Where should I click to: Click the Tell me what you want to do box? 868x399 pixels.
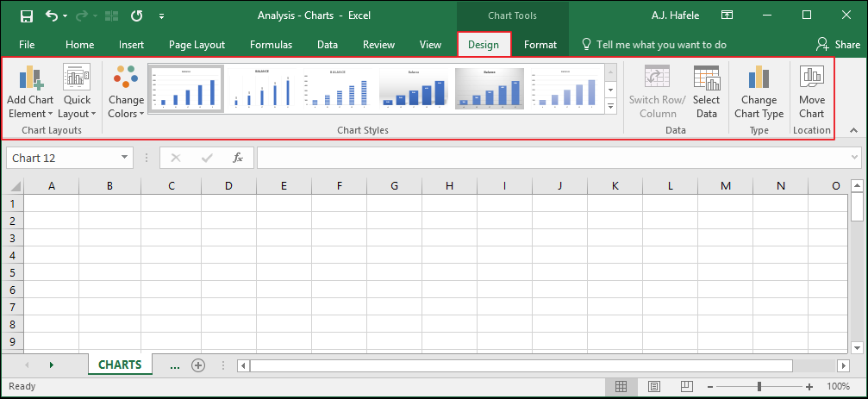653,45
